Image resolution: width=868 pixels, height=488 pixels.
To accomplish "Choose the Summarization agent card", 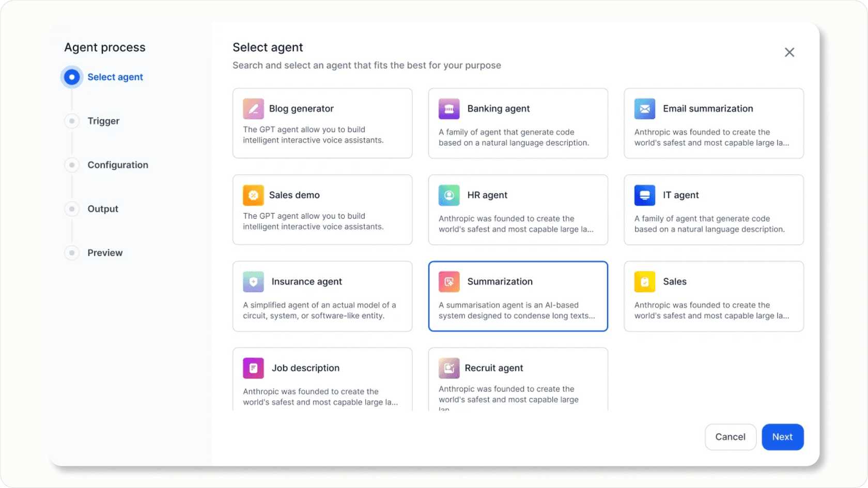I will tap(518, 296).
